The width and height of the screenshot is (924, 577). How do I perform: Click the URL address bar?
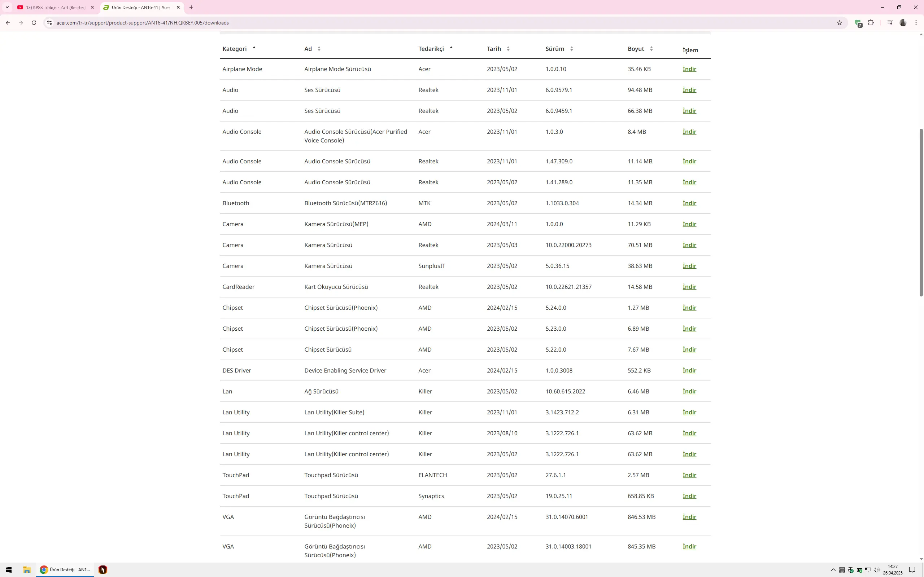pos(443,23)
